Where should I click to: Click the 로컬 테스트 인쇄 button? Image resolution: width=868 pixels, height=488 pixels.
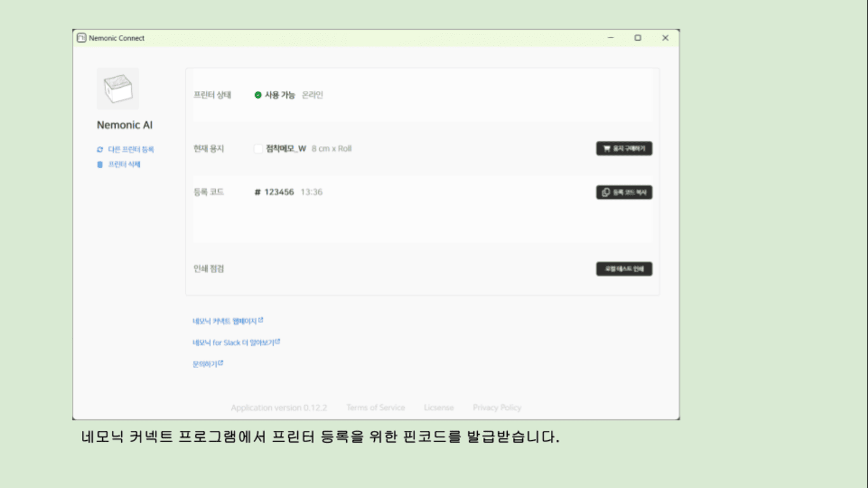coord(624,269)
